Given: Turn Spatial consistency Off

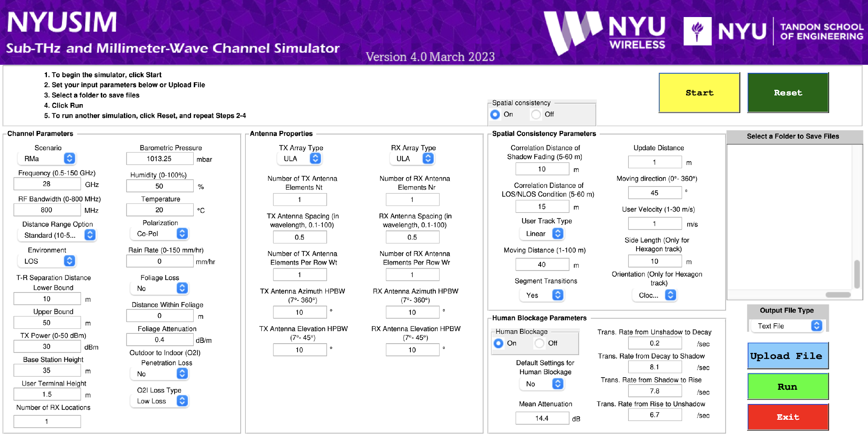Looking at the screenshot, I should pos(536,114).
